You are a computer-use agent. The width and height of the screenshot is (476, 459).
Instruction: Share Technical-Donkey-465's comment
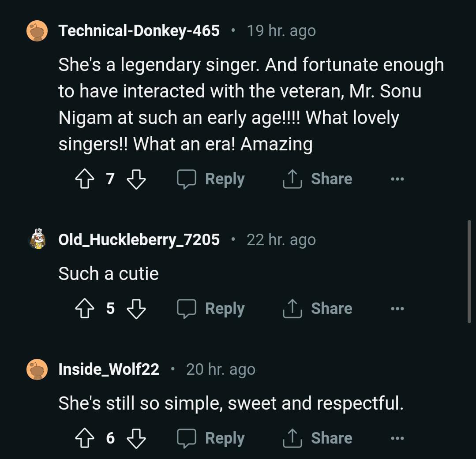click(x=318, y=179)
